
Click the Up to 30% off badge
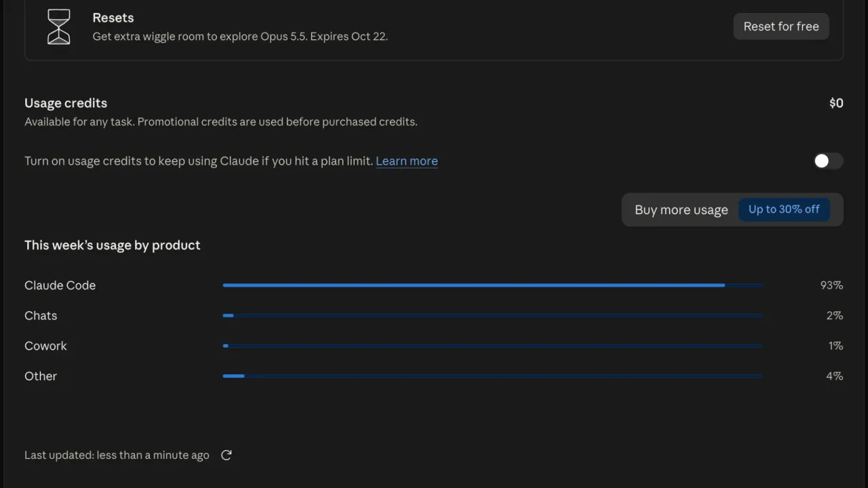point(784,209)
